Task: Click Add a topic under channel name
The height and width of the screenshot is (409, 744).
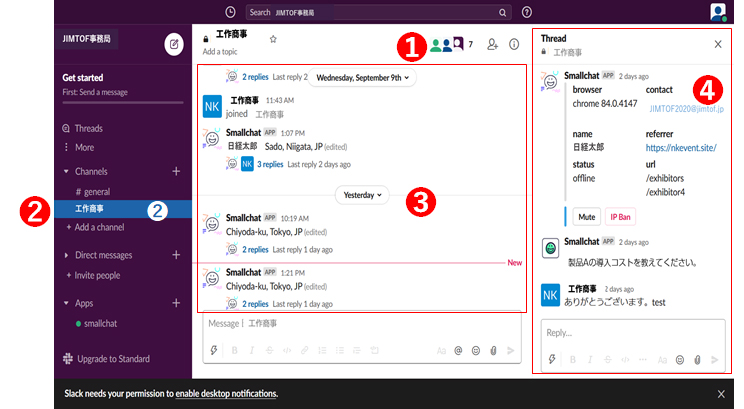Action: tap(220, 52)
